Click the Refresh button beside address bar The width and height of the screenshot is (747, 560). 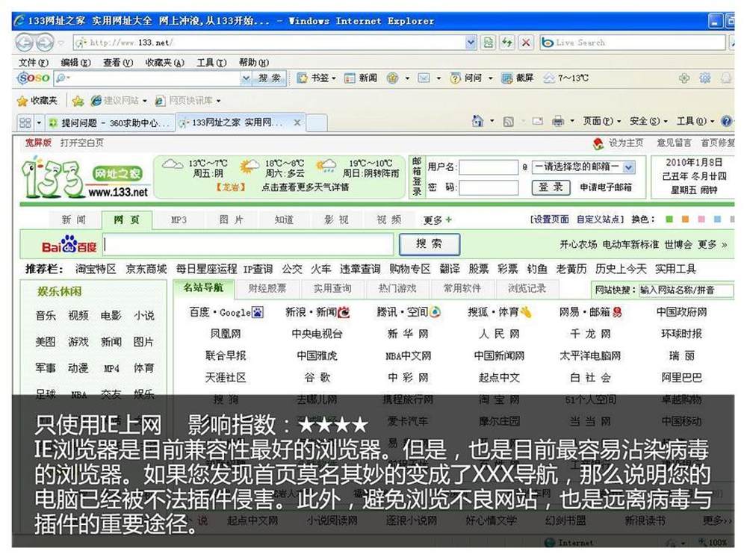point(507,43)
